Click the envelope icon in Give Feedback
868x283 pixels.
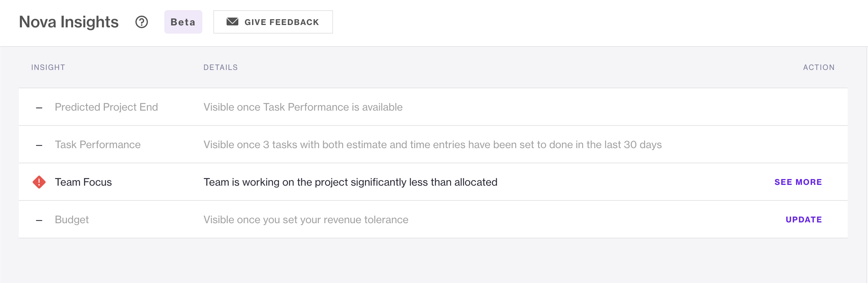pyautogui.click(x=232, y=21)
